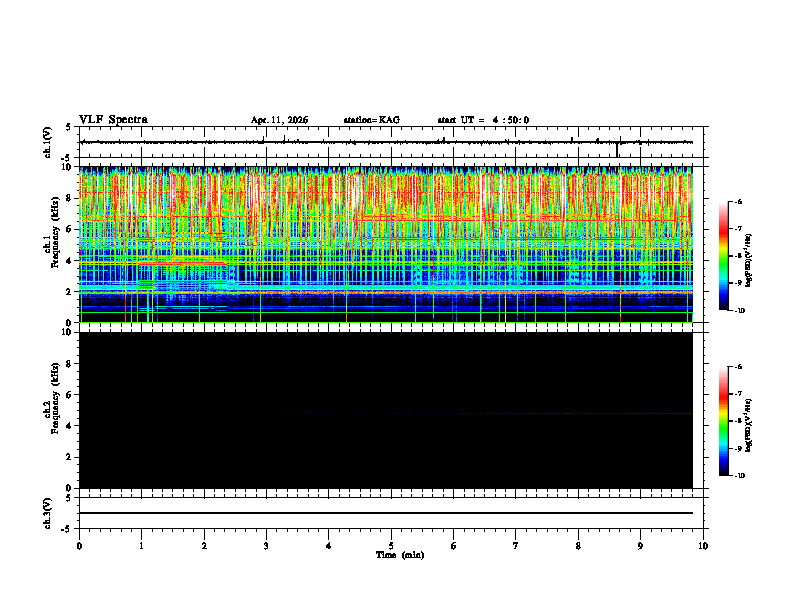Viewport: 792px width, 612px height.
Task: Click the bottom time axis tick "10"
Action: click(703, 546)
